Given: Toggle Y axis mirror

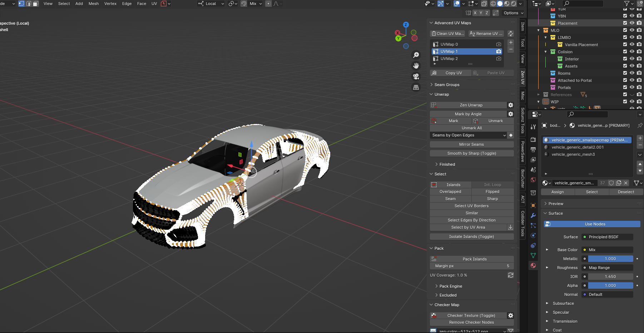Looking at the screenshot, I should (481, 13).
